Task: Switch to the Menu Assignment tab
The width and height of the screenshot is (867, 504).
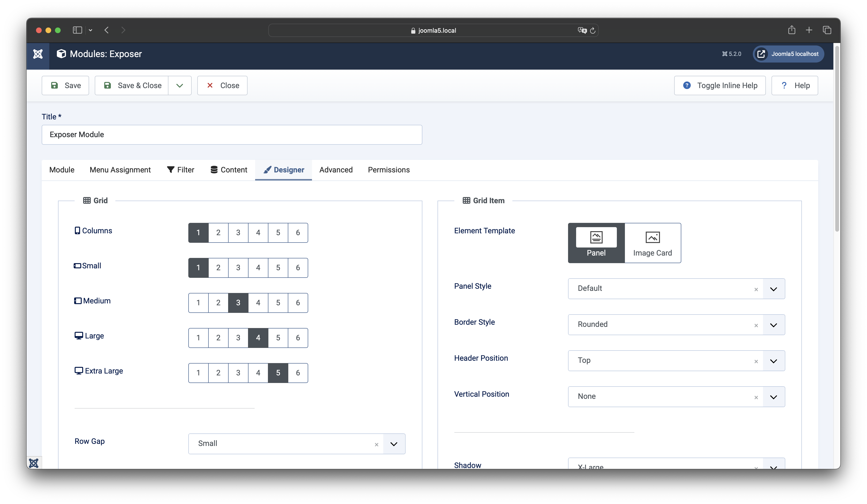Action: pyautogui.click(x=120, y=170)
